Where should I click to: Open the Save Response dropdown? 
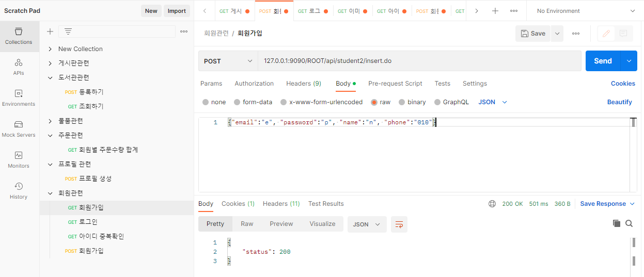pos(607,204)
